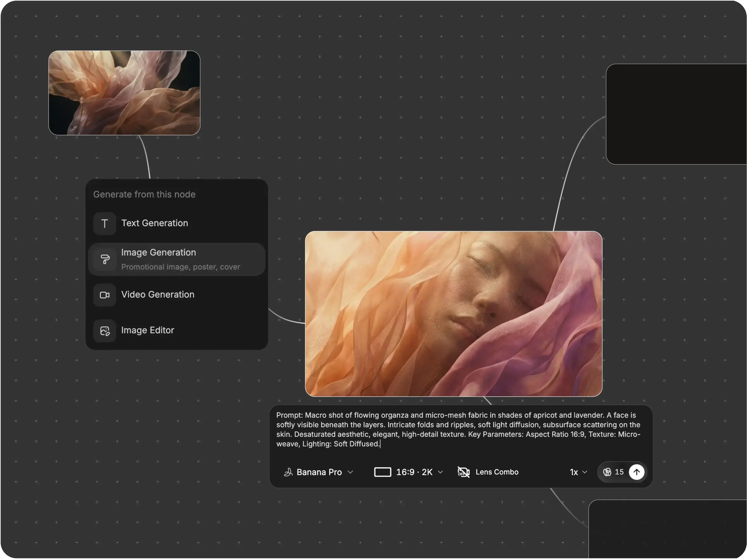
Task: Open the Image Editor option
Action: [177, 331]
